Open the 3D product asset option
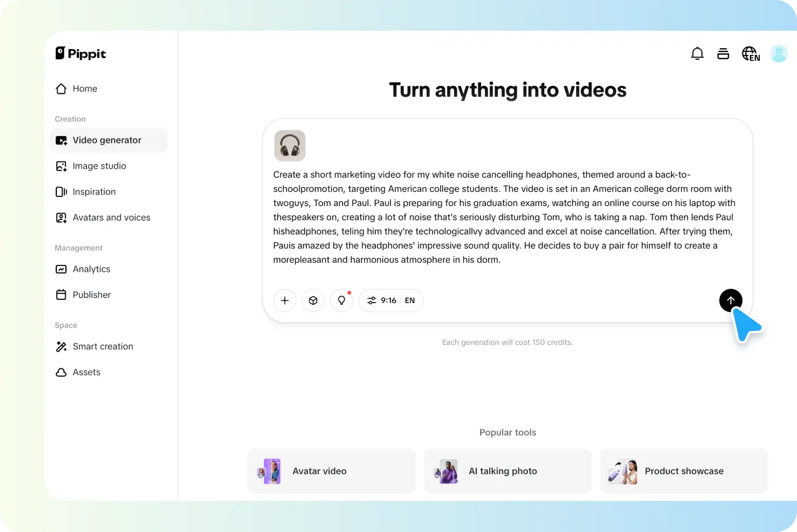797x532 pixels. pyautogui.click(x=313, y=300)
